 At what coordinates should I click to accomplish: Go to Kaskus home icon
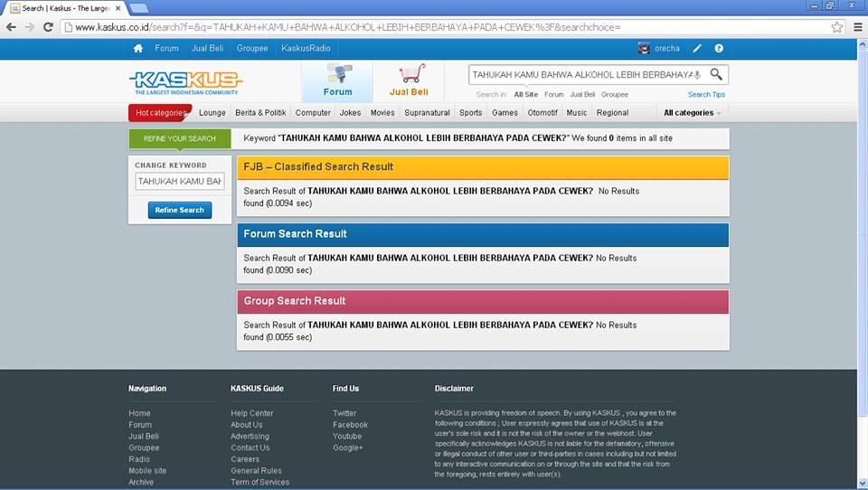tap(137, 48)
